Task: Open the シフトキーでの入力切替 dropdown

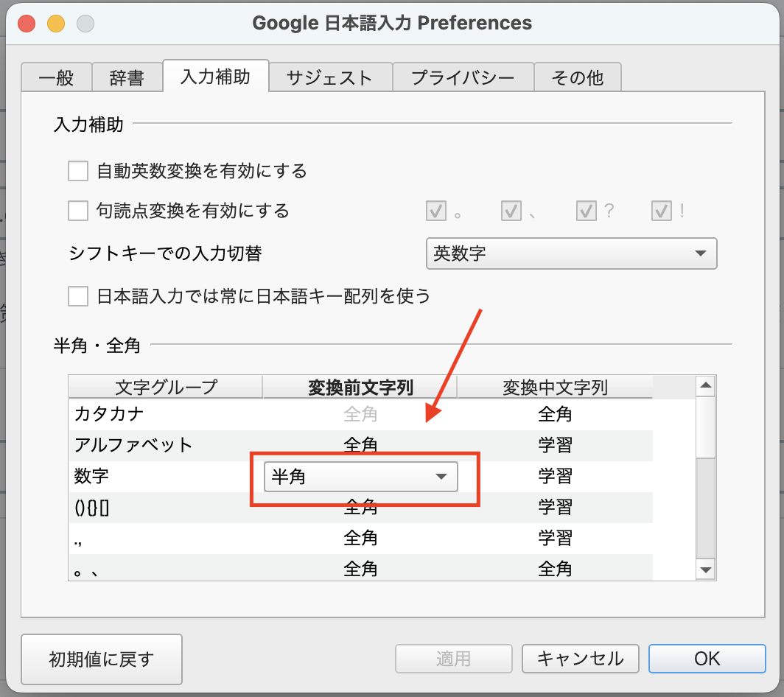Action: [572, 253]
